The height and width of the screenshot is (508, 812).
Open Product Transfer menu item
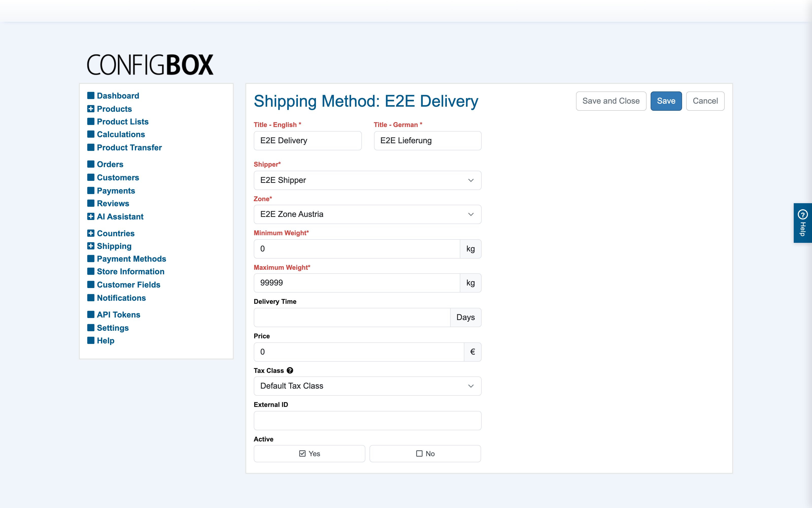[x=129, y=148]
